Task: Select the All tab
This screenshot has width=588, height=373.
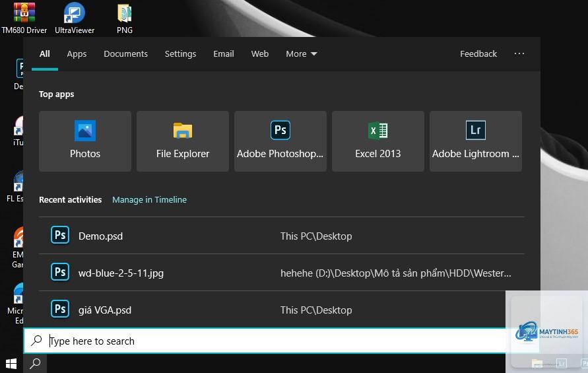Action: point(45,54)
